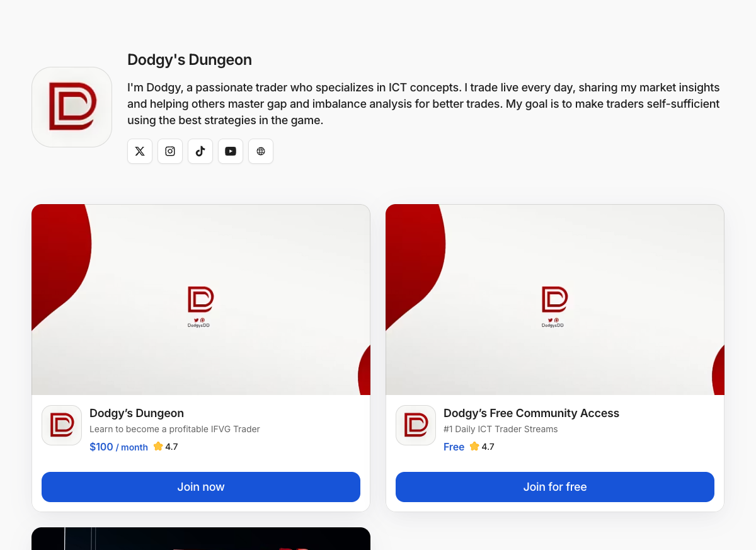Screen dimensions: 756x550
Task: Open the Dodgy's Free Community Access title
Action: tap(531, 413)
